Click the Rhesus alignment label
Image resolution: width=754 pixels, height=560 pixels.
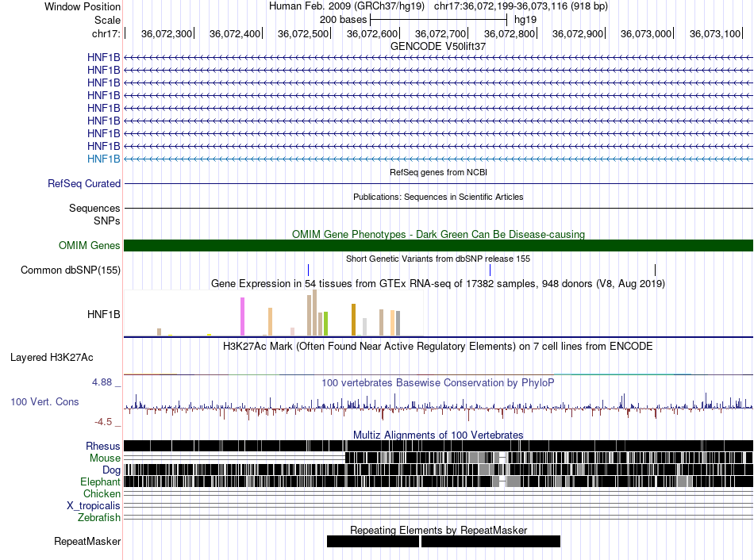(x=103, y=446)
